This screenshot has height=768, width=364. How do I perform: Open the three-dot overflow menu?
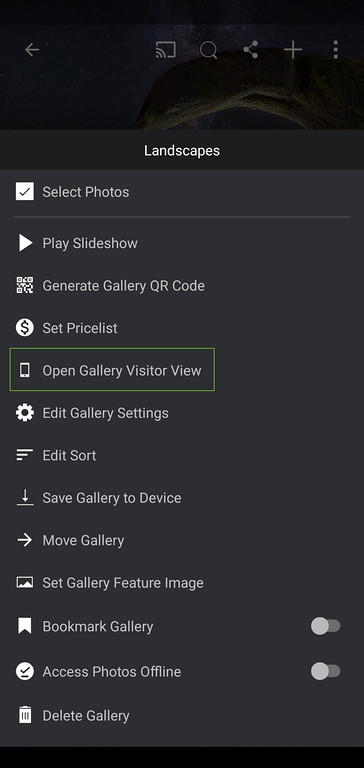point(336,49)
